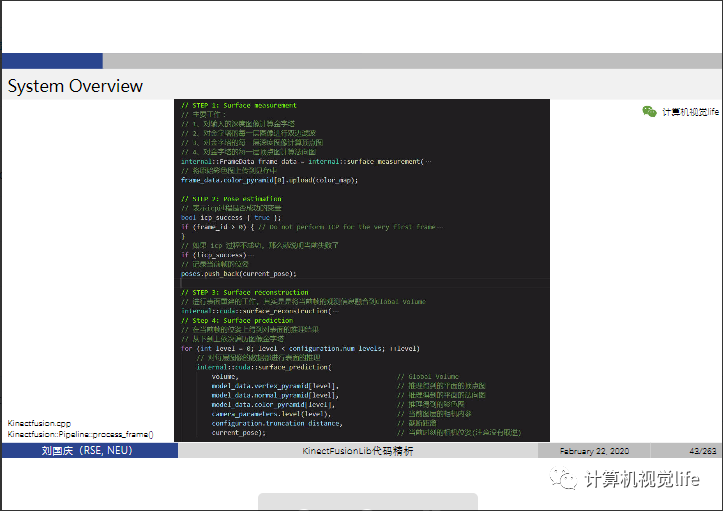This screenshot has width=723, height=511.
Task: Click the STEP 2: Pose estimation comment
Action: pos(231,200)
